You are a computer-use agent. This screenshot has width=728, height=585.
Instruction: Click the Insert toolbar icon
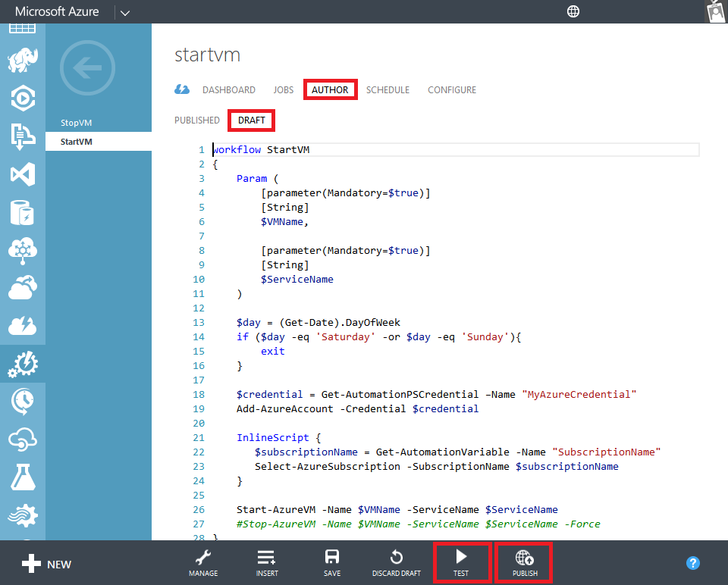tap(267, 562)
